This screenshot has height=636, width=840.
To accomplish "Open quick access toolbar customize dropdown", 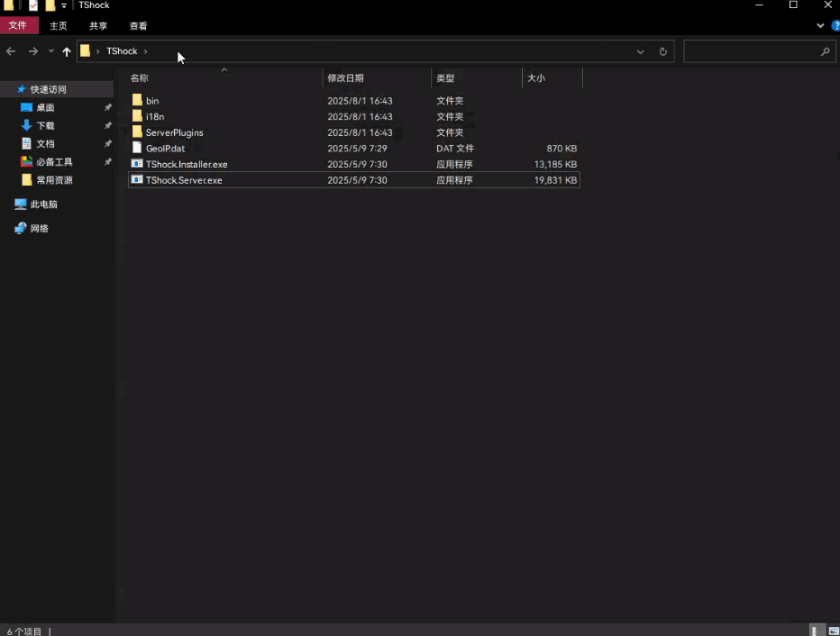I will coord(64,5).
